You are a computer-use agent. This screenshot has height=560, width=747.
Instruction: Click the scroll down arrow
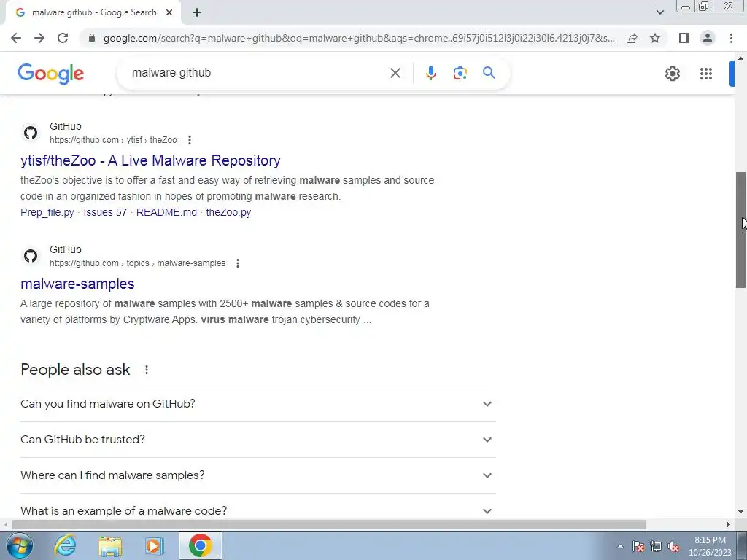click(741, 512)
